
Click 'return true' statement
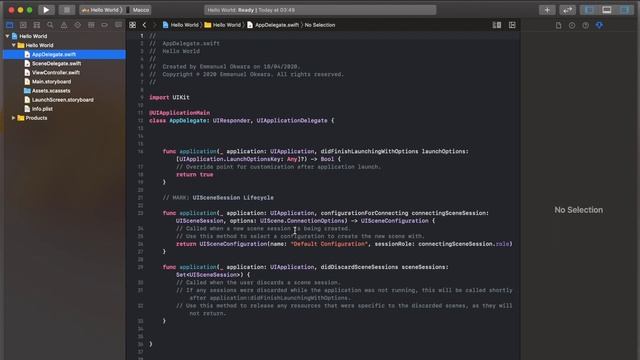click(x=195, y=174)
